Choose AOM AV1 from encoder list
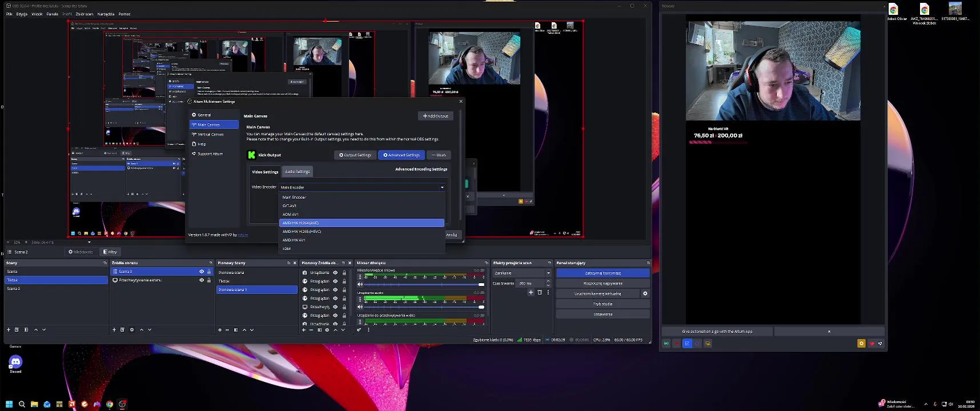Screen dimensions: 980x411 point(362,214)
